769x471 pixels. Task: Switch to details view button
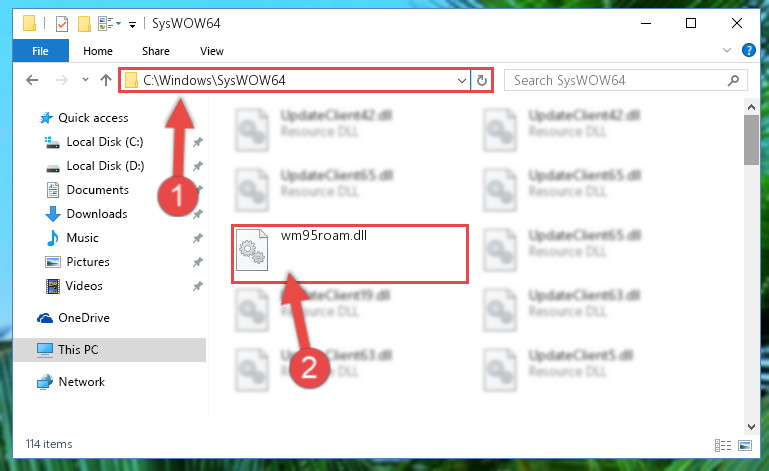[723, 445]
